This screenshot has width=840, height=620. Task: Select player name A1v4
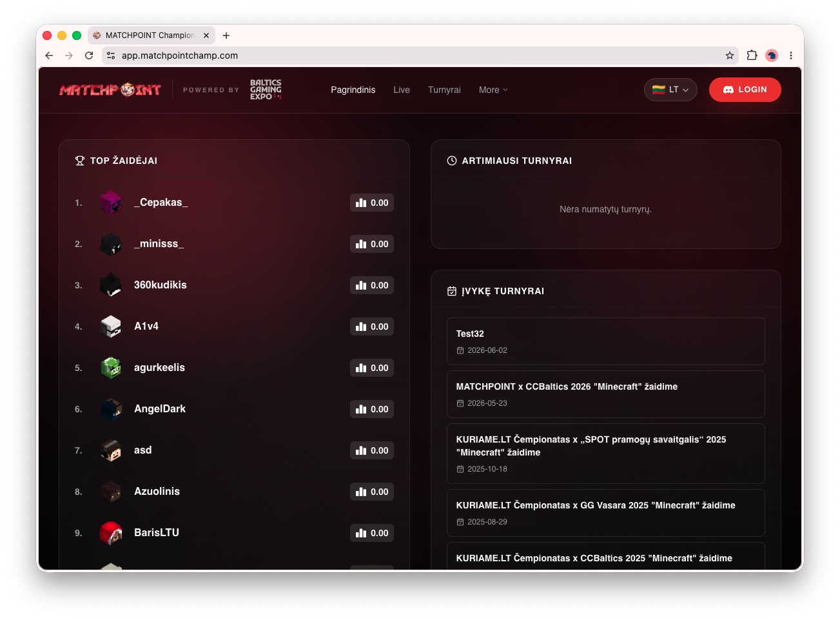click(146, 326)
